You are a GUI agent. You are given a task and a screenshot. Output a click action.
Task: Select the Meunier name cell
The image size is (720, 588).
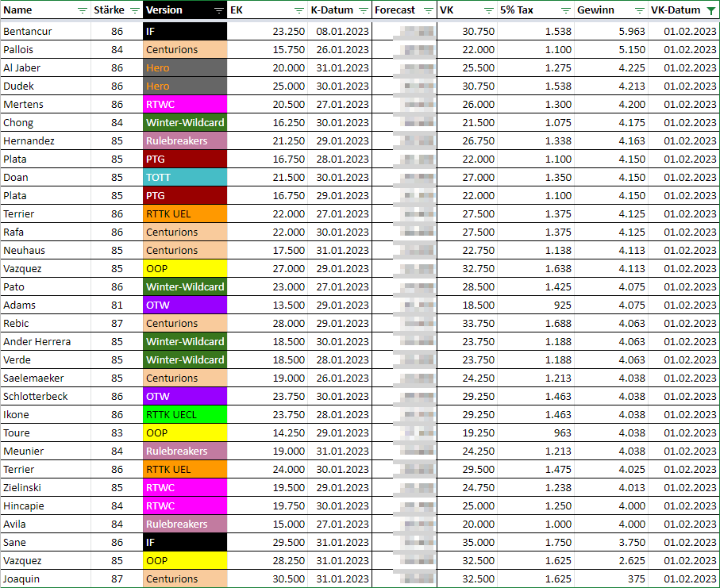[45, 452]
